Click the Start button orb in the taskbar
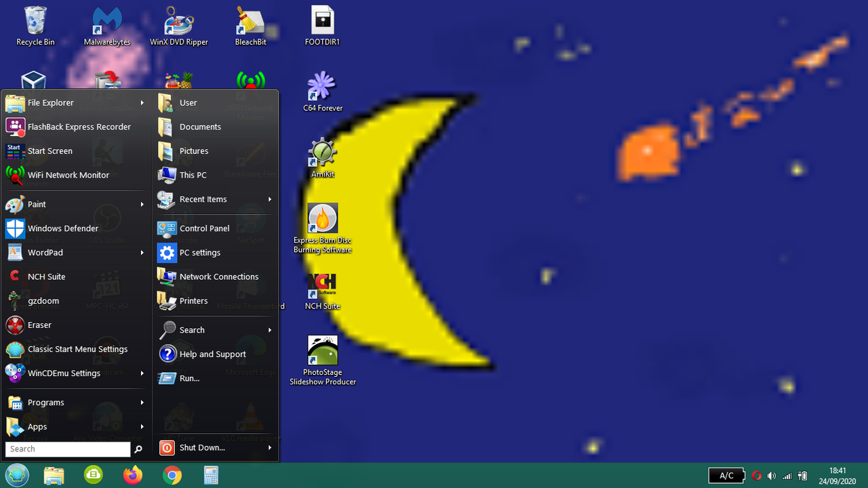This screenshot has width=868, height=488. [16, 474]
